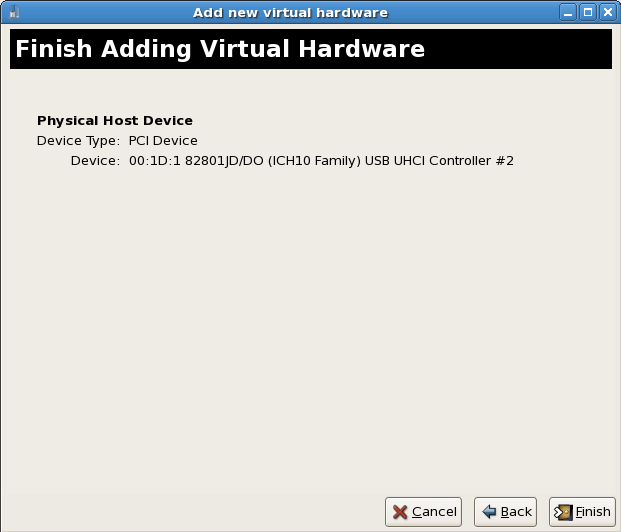Click the Finish button's apply icon

[x=563, y=512]
